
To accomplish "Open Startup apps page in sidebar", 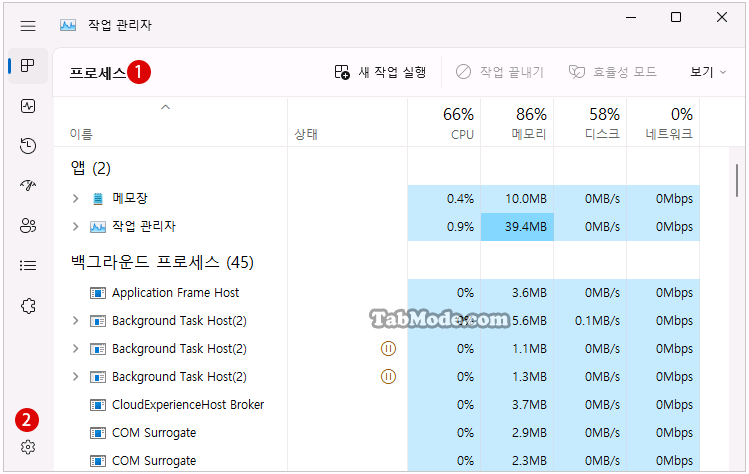I will point(28,185).
